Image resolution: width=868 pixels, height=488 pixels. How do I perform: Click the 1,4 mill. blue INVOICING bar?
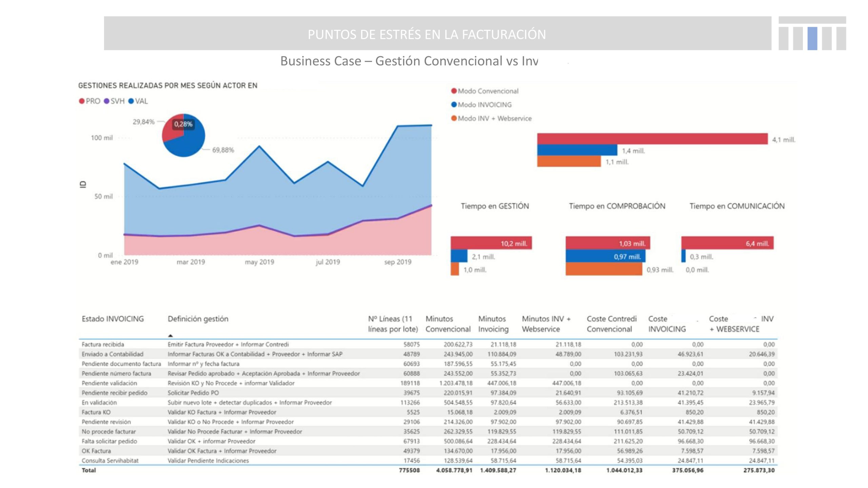point(577,150)
